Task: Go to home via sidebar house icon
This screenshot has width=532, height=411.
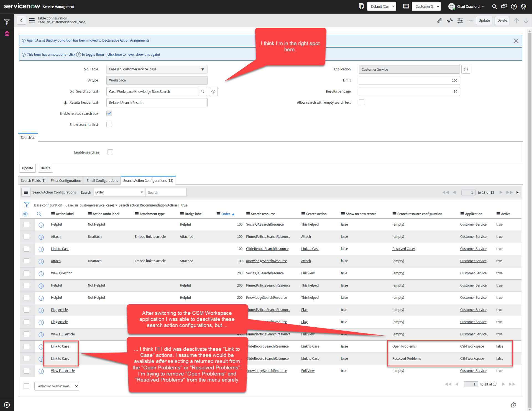Action: tap(7, 34)
